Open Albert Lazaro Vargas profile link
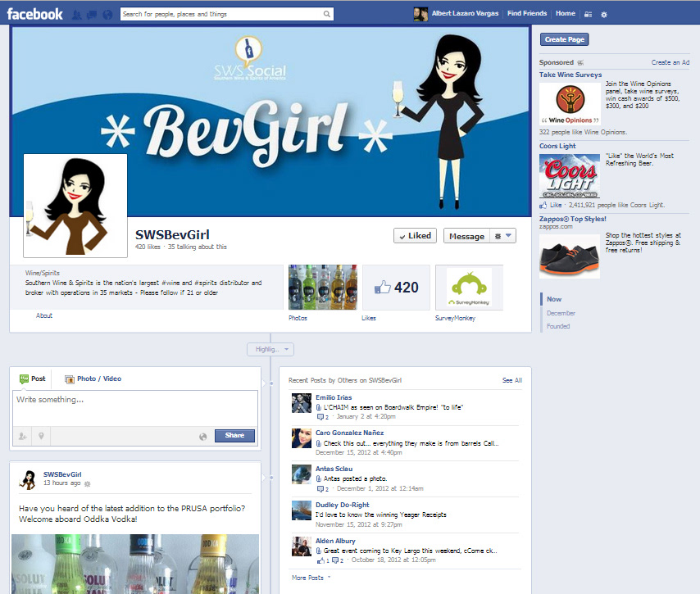This screenshot has width=700, height=594. point(465,13)
